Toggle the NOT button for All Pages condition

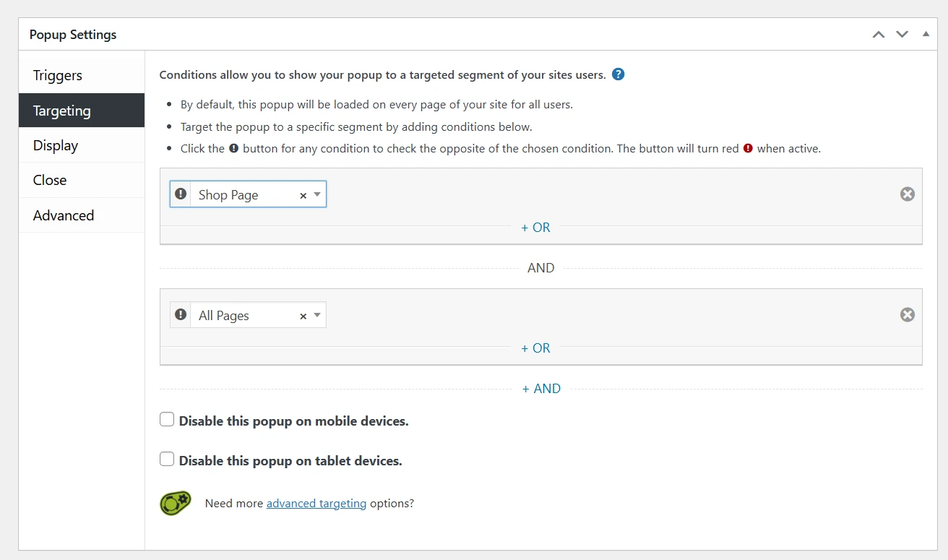(181, 315)
